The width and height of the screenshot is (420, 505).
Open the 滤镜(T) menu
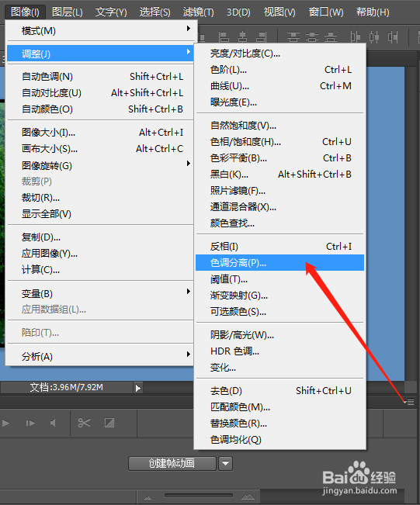point(198,12)
